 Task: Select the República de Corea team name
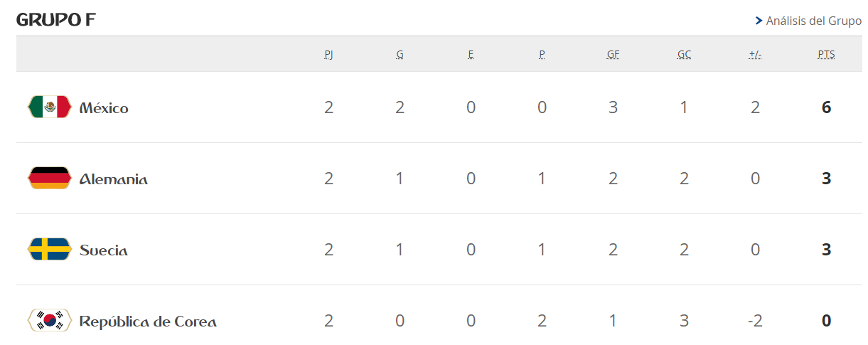click(148, 322)
